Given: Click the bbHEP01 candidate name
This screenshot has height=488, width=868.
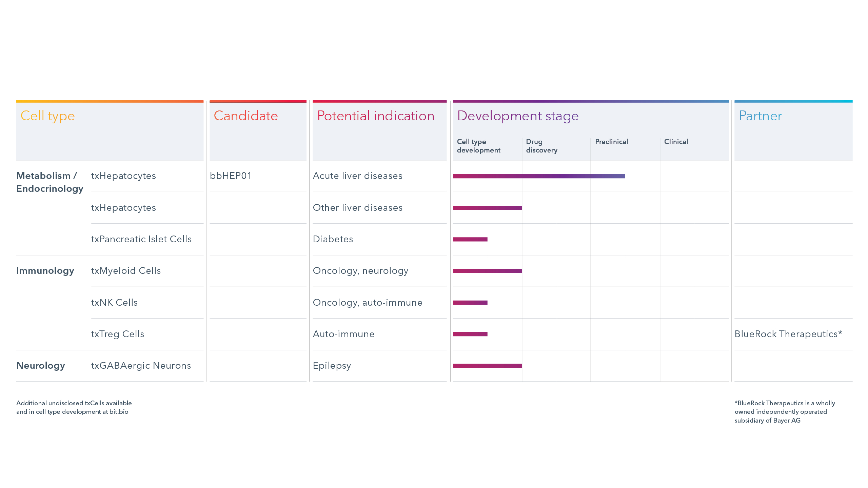Looking at the screenshot, I should 231,176.
